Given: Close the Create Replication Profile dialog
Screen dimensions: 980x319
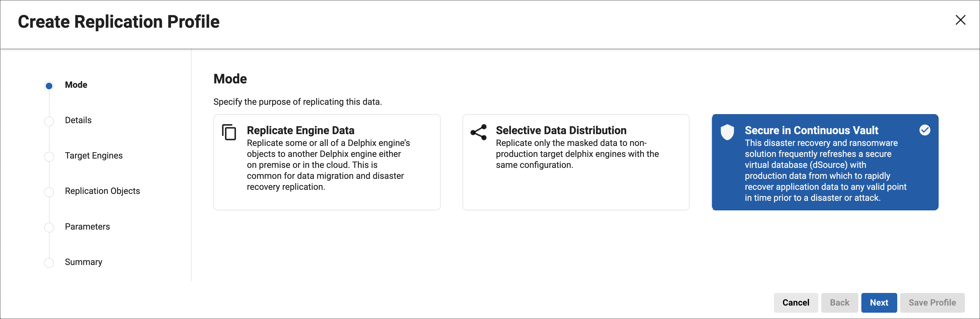Looking at the screenshot, I should tap(960, 20).
